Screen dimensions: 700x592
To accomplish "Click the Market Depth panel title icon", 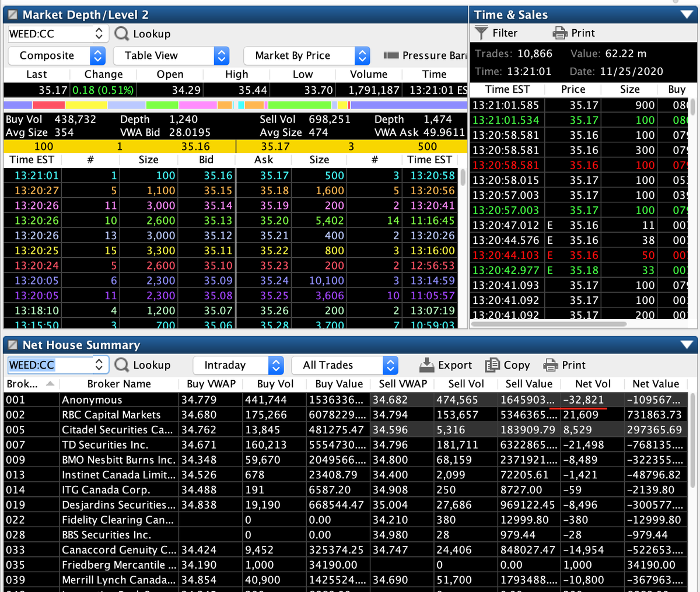I will [x=12, y=15].
